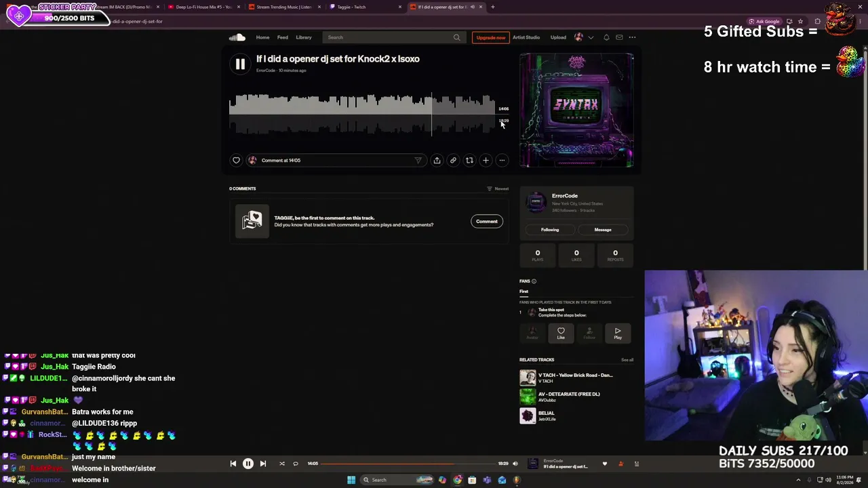Like the track with the heart icon
868x488 pixels.
point(236,161)
